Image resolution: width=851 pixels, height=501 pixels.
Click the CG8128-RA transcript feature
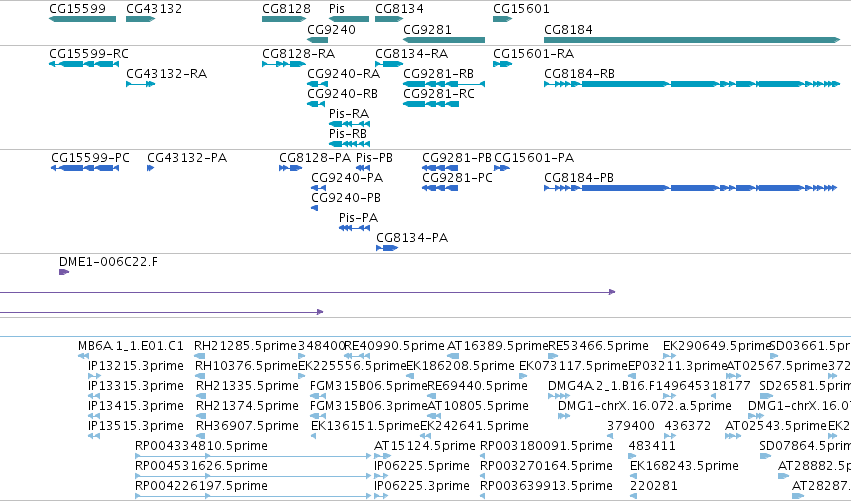(x=284, y=64)
